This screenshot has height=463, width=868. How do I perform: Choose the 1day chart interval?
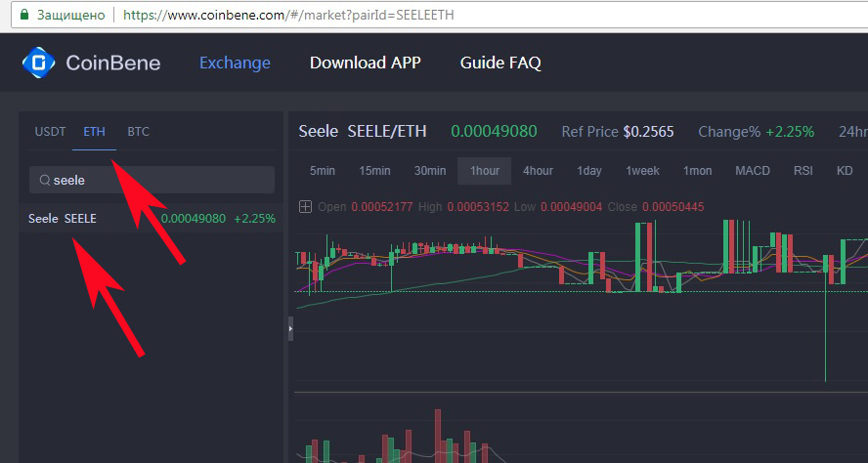[x=589, y=171]
